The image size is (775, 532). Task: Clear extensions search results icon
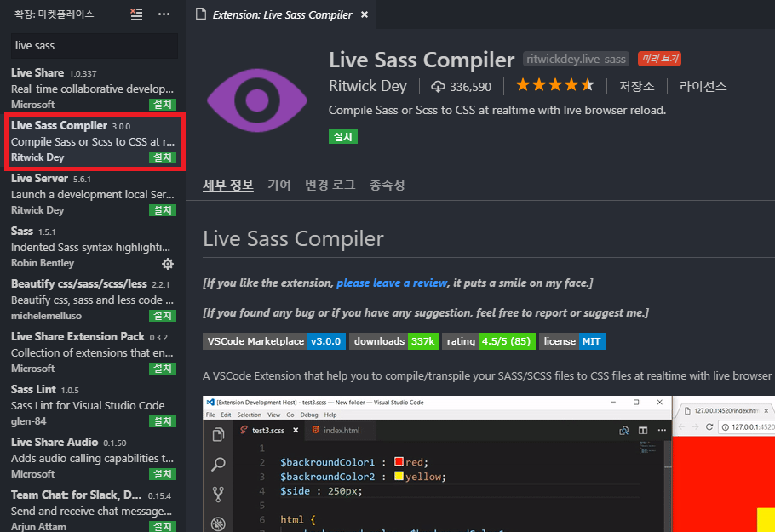pos(136,14)
